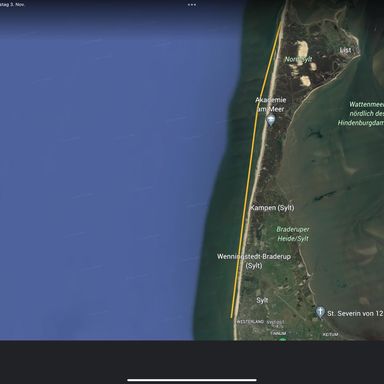384x384 pixels.
Task: Tap the St. Severin church pin icon
Action: coord(320,312)
